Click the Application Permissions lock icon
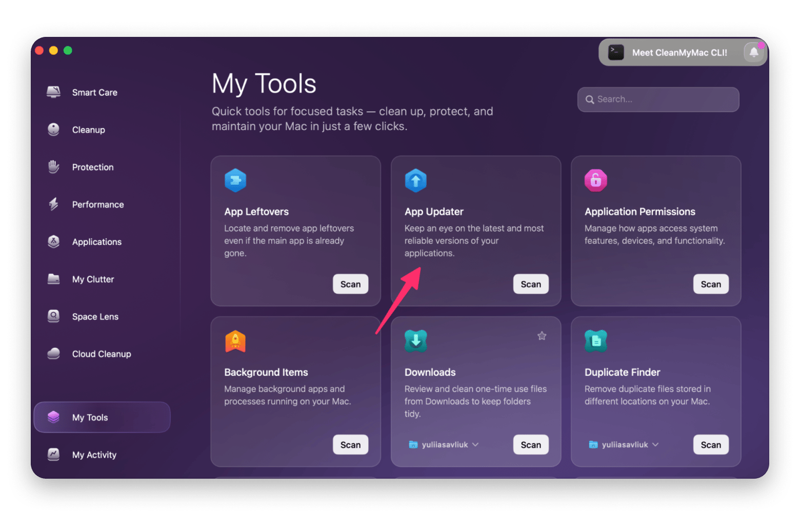 point(596,180)
